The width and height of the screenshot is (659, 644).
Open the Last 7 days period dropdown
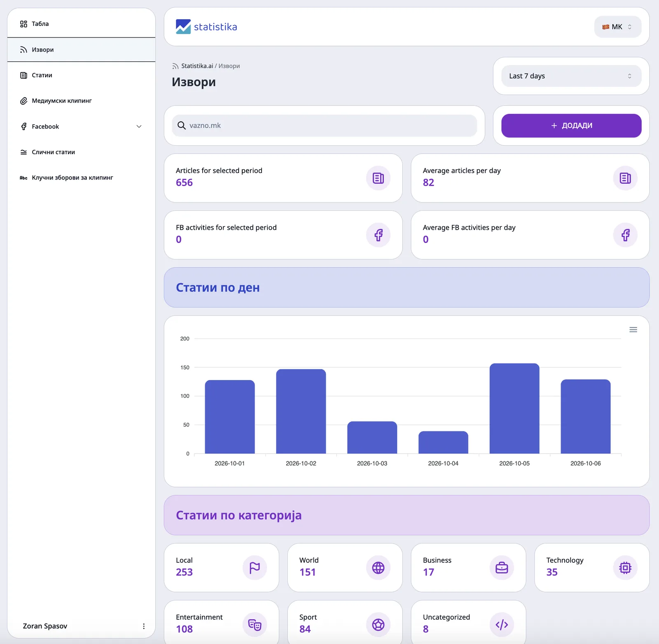571,76
